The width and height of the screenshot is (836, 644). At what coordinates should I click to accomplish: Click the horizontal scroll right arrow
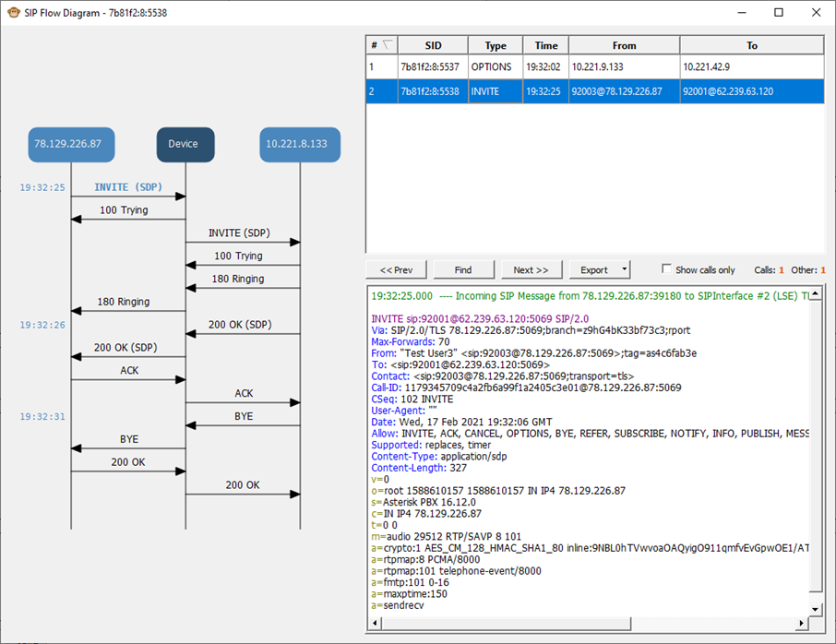point(801,623)
